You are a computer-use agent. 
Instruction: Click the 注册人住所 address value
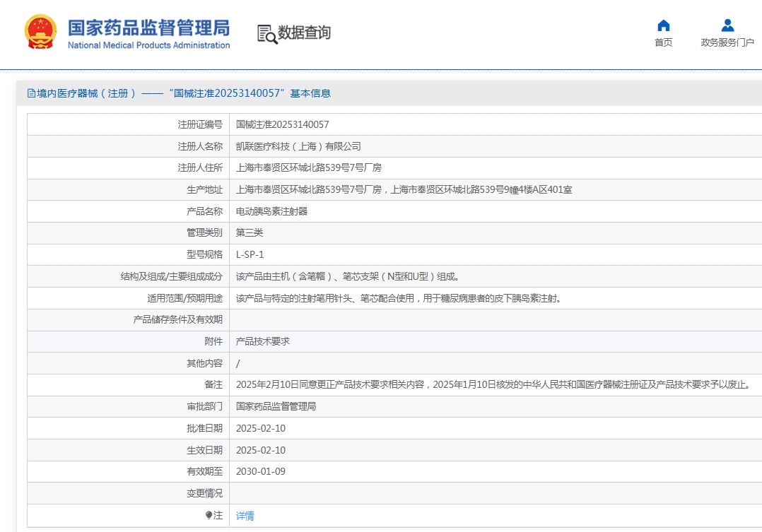point(309,167)
